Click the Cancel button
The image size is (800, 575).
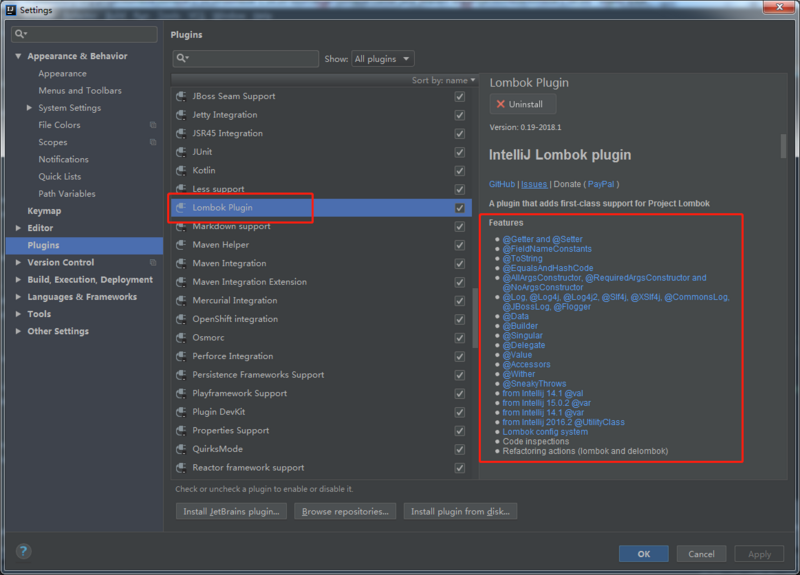[x=701, y=554]
